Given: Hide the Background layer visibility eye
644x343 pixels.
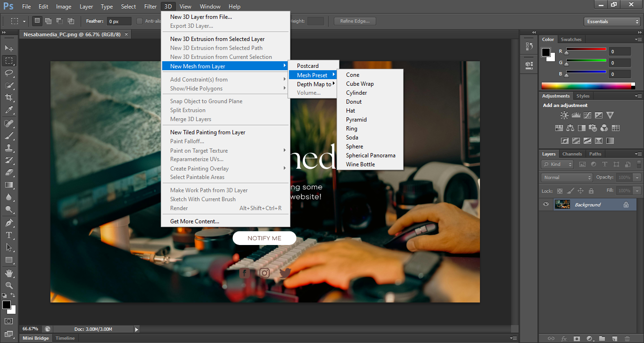Looking at the screenshot, I should [546, 204].
